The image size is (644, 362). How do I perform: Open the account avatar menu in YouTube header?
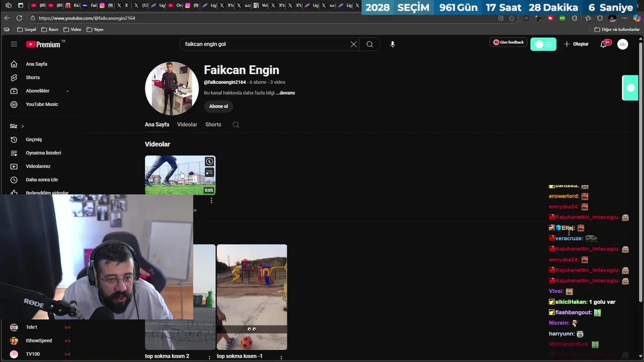point(623,44)
